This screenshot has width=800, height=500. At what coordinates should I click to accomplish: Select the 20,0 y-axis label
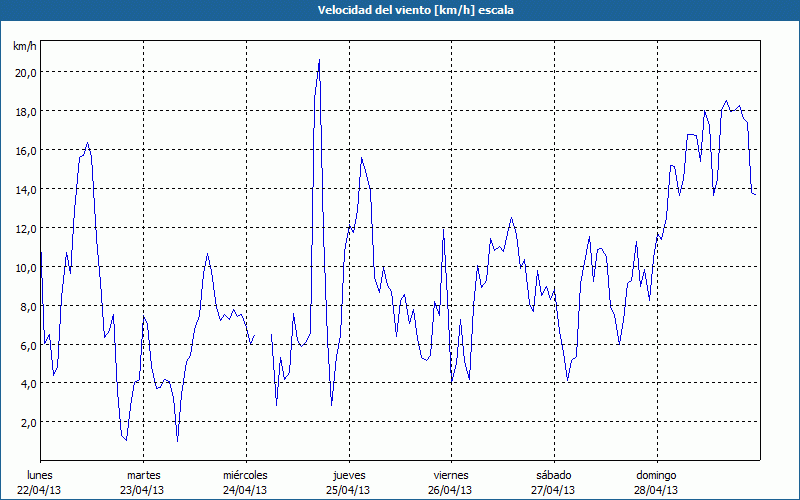coord(25,72)
